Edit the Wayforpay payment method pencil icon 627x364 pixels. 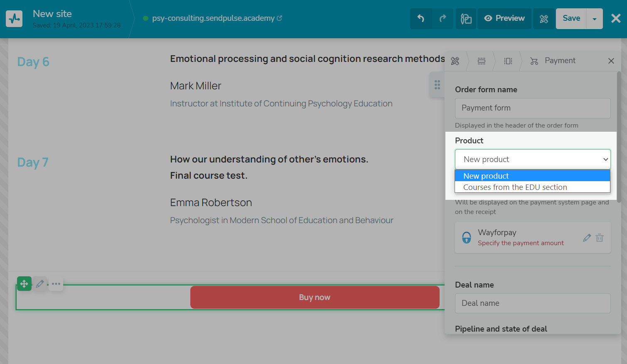coord(587,238)
